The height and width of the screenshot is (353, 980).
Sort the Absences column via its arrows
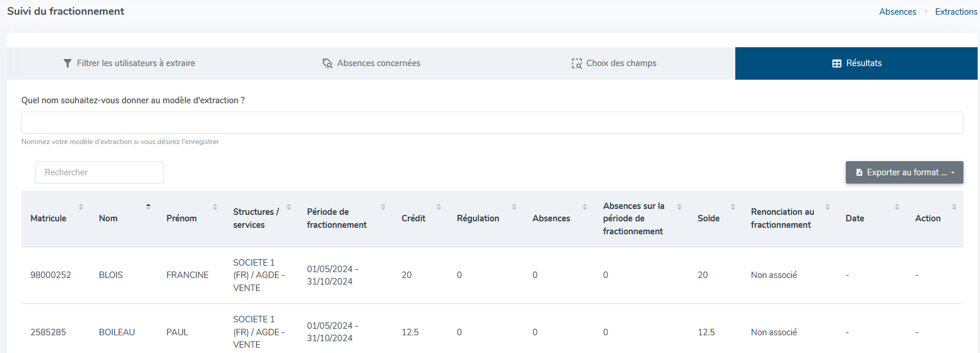[585, 207]
